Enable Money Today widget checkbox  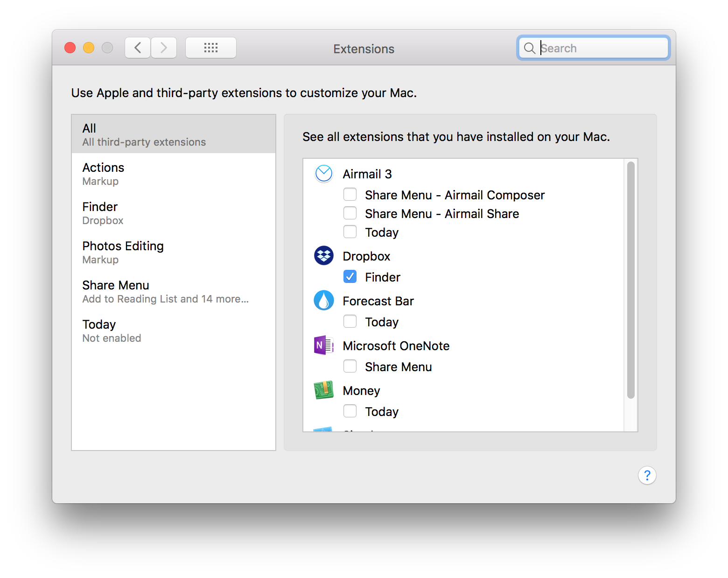click(350, 411)
